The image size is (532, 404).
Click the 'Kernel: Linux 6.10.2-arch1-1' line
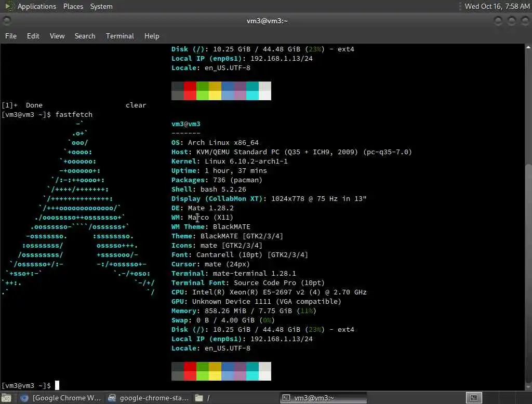pyautogui.click(x=229, y=161)
